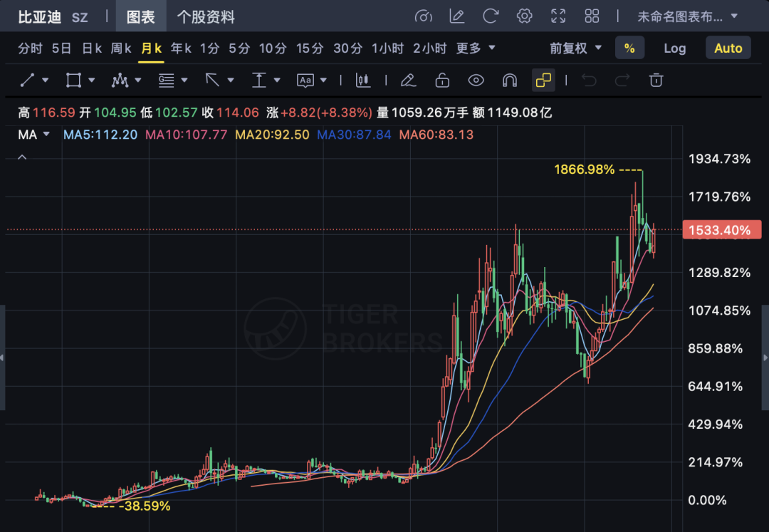Click the -38.59% low marker label

pyautogui.click(x=144, y=506)
